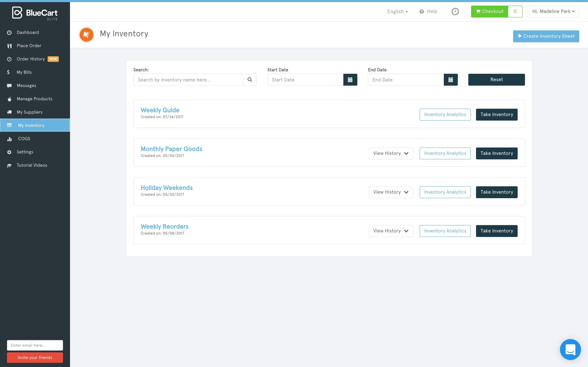Open the Dashboard from the sidebar icon

click(9, 32)
